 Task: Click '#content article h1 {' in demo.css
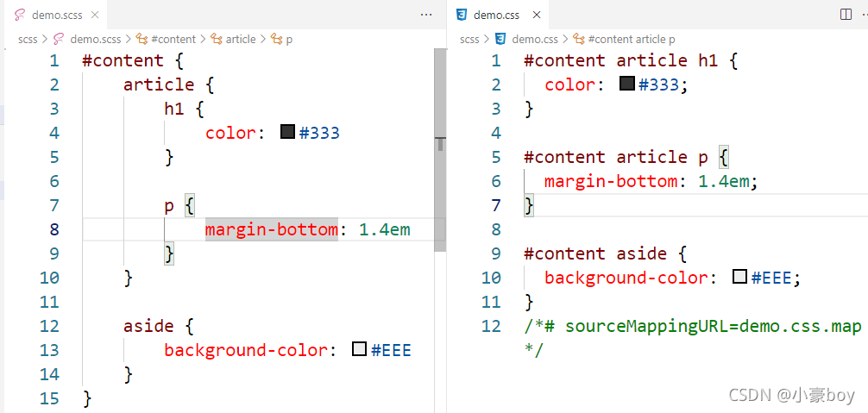[631, 60]
